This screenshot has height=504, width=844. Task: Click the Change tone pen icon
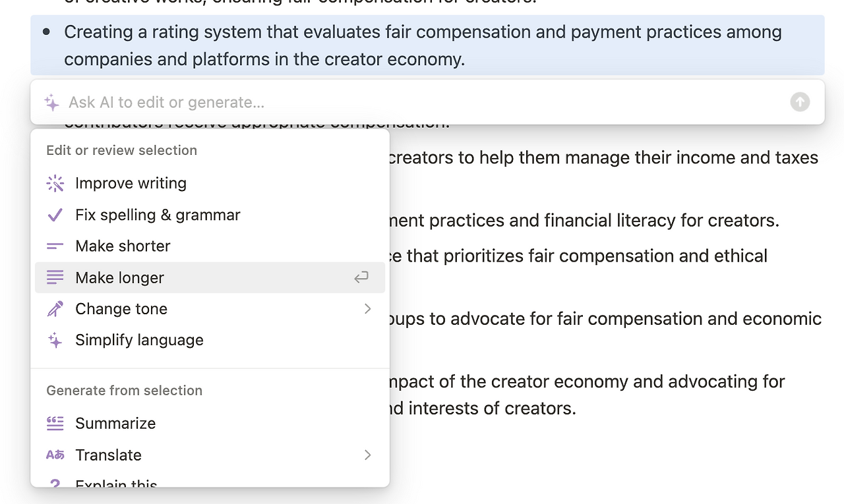pyautogui.click(x=55, y=309)
